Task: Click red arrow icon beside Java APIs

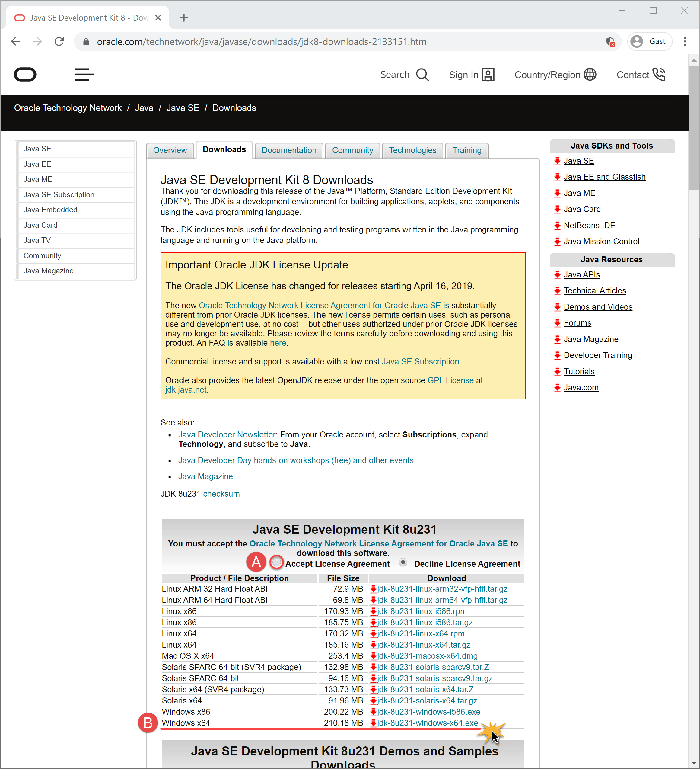Action: [557, 275]
